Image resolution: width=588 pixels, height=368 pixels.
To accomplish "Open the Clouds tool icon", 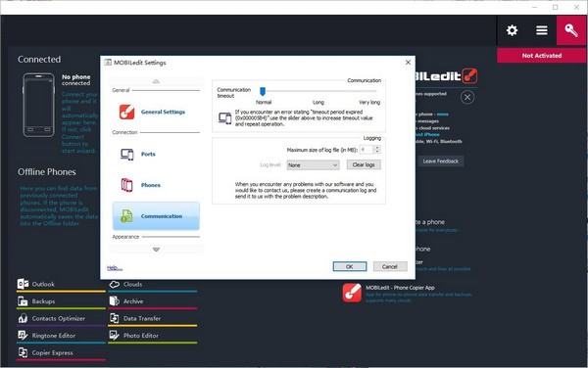I will point(114,284).
